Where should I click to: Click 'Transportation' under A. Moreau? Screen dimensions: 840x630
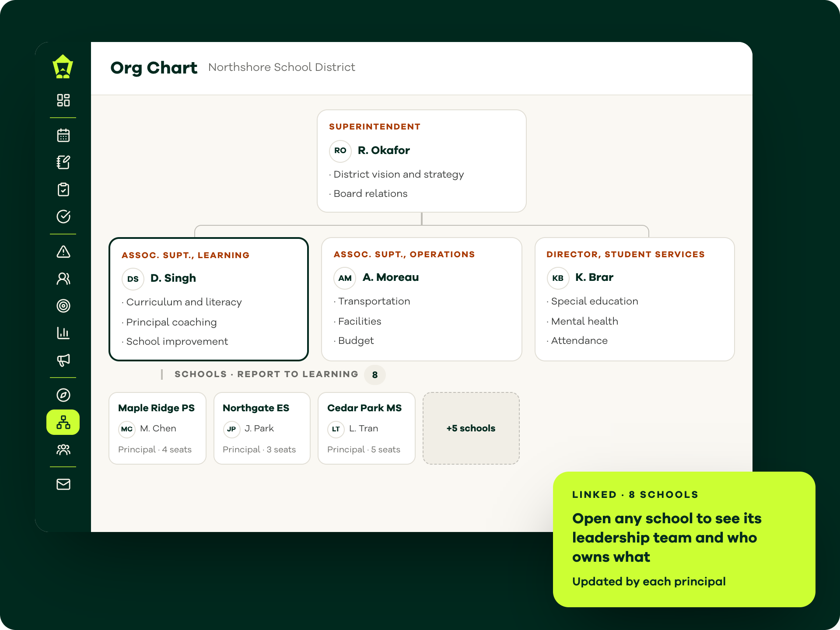(x=374, y=301)
